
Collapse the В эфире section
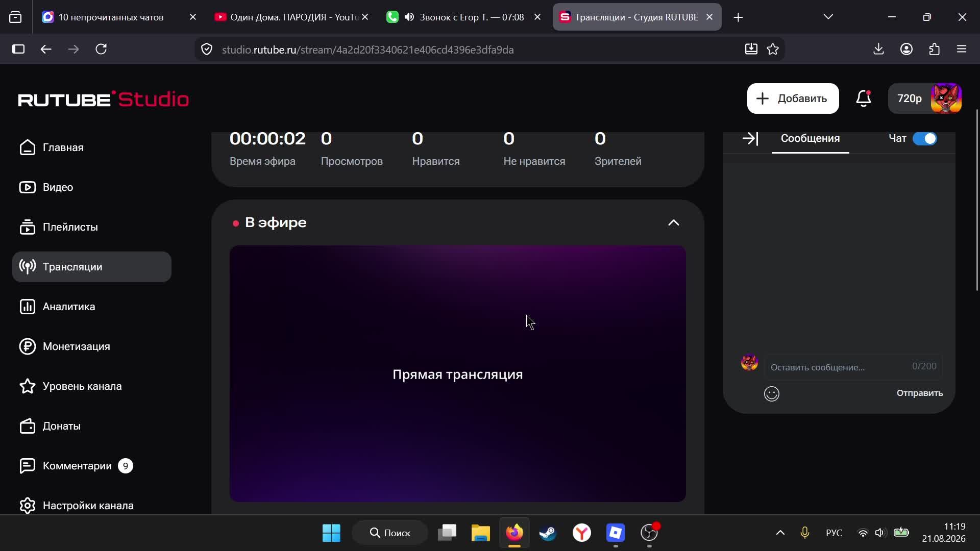[673, 223]
